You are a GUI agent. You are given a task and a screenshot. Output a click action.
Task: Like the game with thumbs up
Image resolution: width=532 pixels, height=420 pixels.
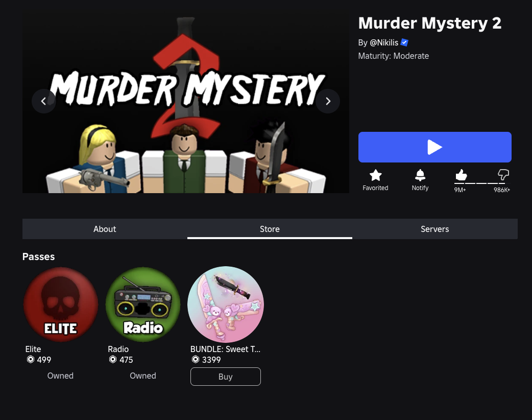pyautogui.click(x=461, y=175)
